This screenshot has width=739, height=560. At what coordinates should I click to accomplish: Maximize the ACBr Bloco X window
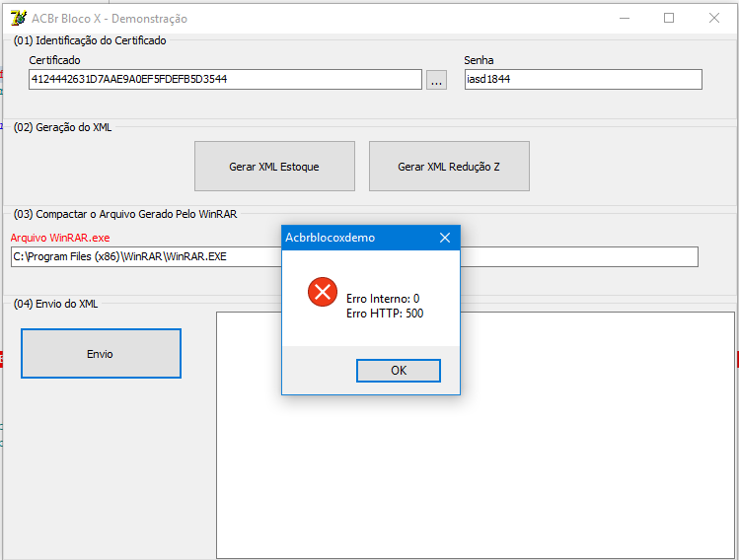[669, 19]
